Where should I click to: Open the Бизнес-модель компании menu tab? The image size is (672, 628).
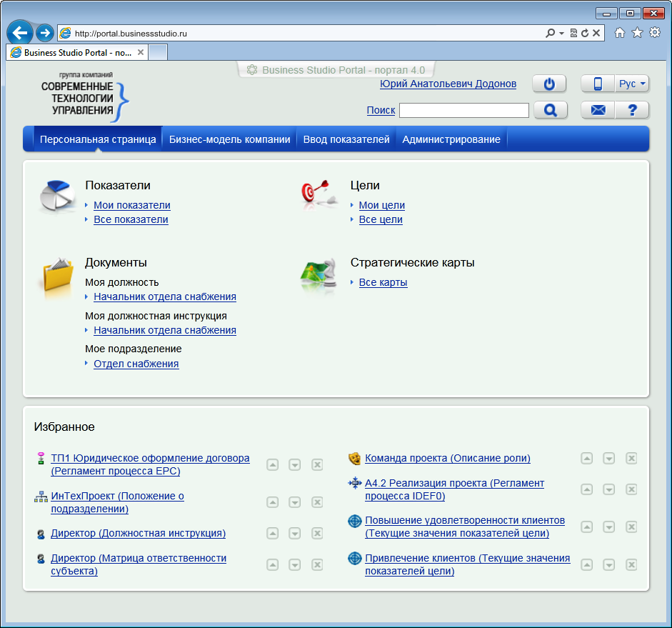coord(229,139)
